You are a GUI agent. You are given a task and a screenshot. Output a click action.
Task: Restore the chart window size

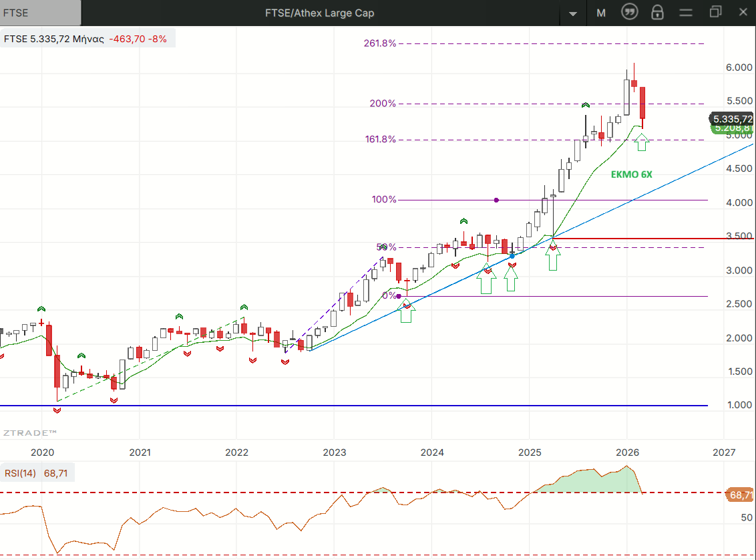coord(715,12)
